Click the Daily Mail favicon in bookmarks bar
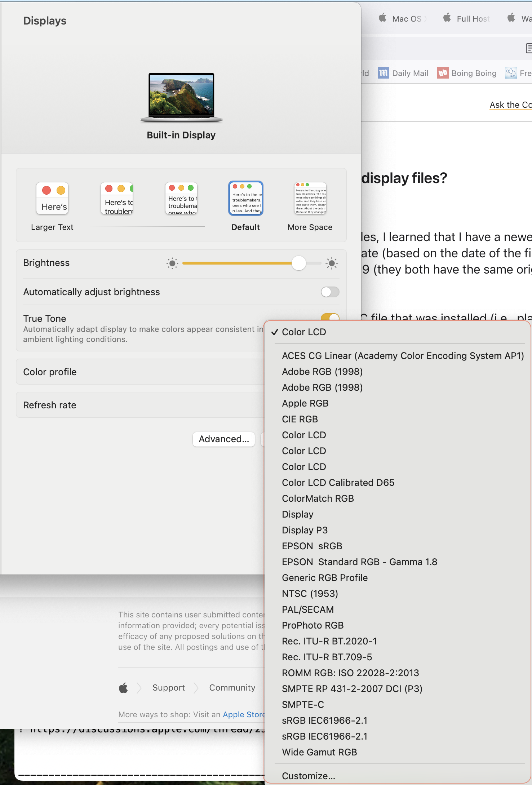Viewport: 532px width, 785px height. point(384,73)
